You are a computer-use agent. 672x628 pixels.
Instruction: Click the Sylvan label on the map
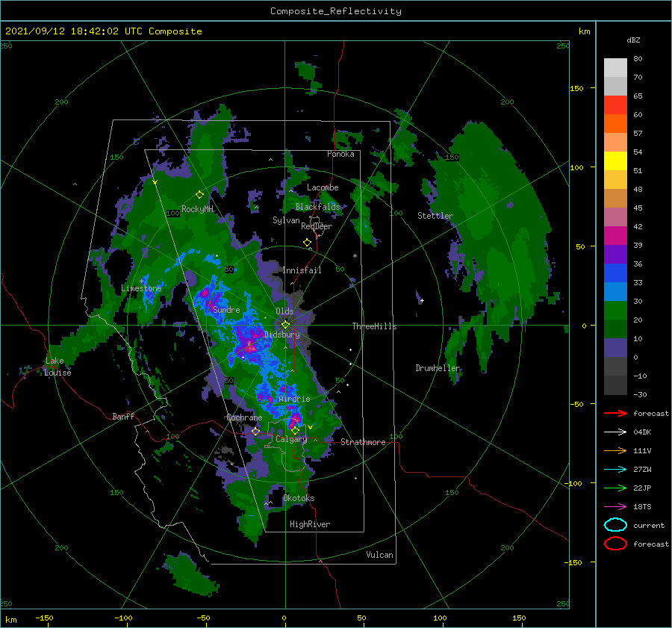point(286,220)
